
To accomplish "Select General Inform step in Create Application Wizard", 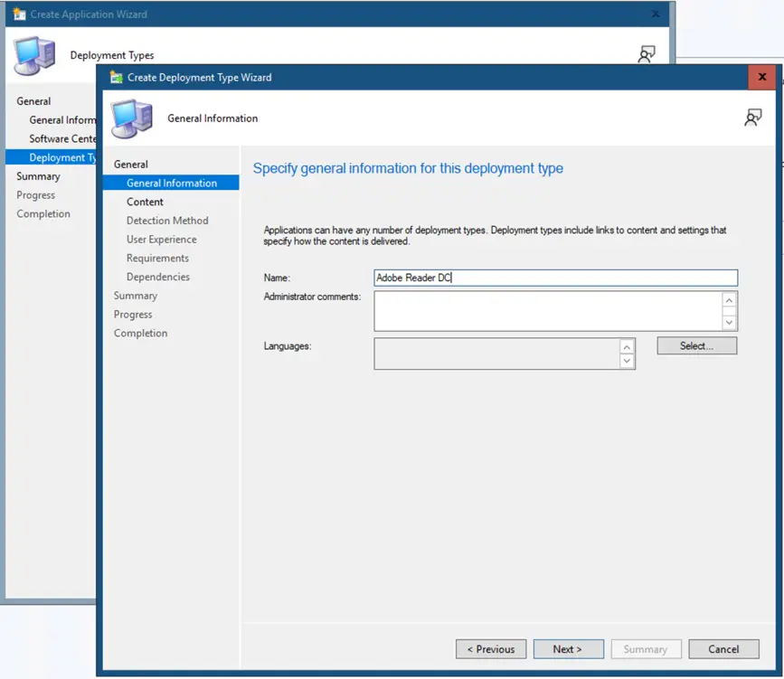I will coord(62,120).
